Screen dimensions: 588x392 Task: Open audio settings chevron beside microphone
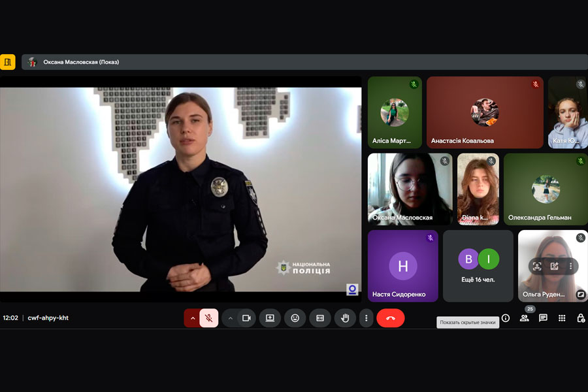click(192, 318)
